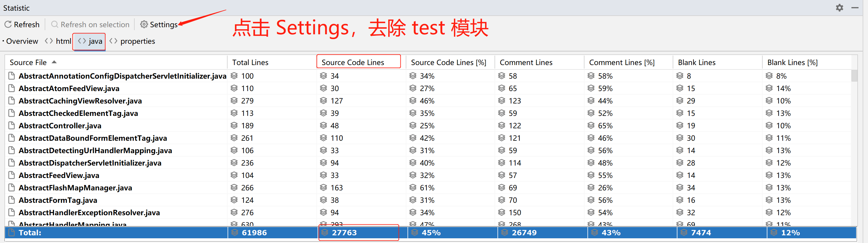Image resolution: width=868 pixels, height=243 pixels.
Task: Select AbstractFeedView.java file name
Action: pyautogui.click(x=59, y=175)
